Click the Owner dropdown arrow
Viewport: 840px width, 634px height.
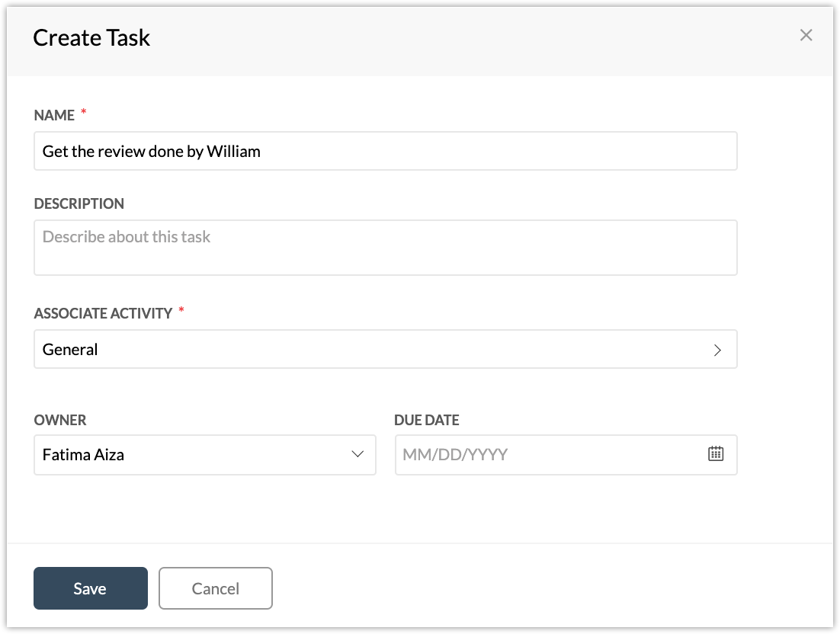click(x=357, y=454)
